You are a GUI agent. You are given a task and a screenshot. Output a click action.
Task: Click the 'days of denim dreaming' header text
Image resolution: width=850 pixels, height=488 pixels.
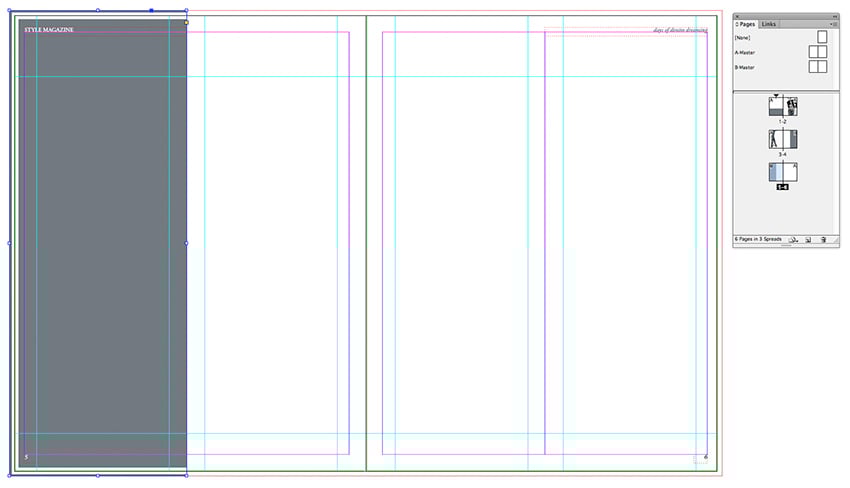point(680,30)
